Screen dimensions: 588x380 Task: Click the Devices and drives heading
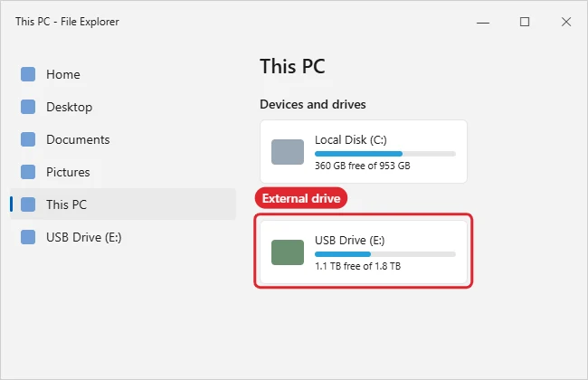[313, 104]
